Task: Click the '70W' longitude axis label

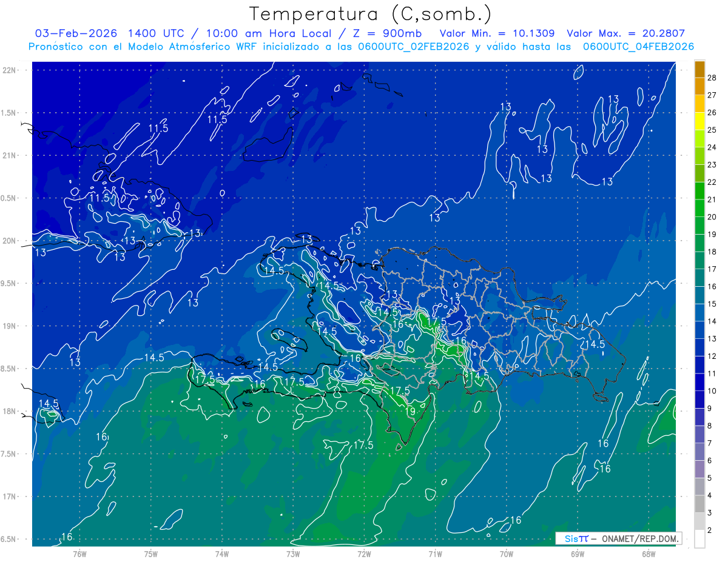Action: pyautogui.click(x=507, y=554)
